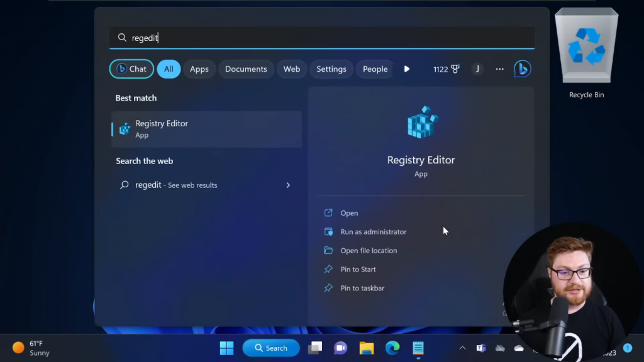Open the 1122 rewards points trophy
The height and width of the screenshot is (362, 644).
click(446, 69)
